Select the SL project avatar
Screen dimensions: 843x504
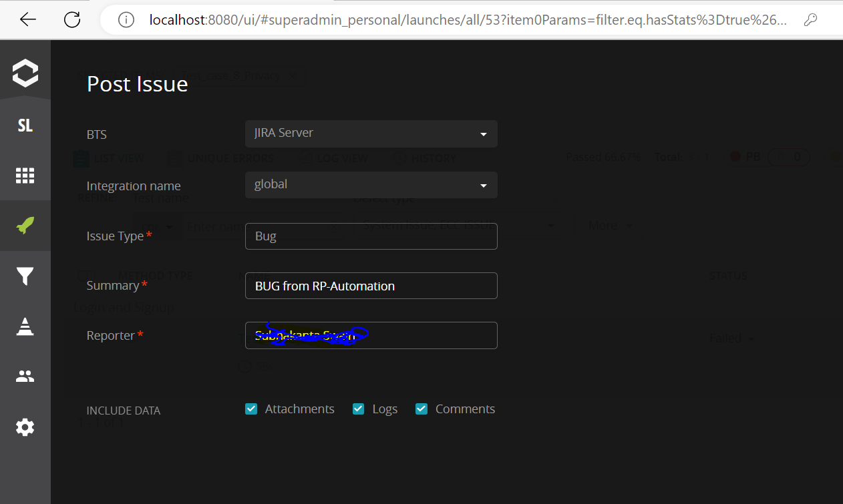[25, 125]
